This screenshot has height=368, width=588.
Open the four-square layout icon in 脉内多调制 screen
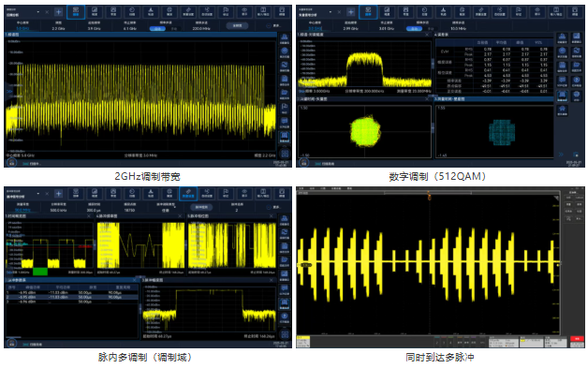[285, 334]
